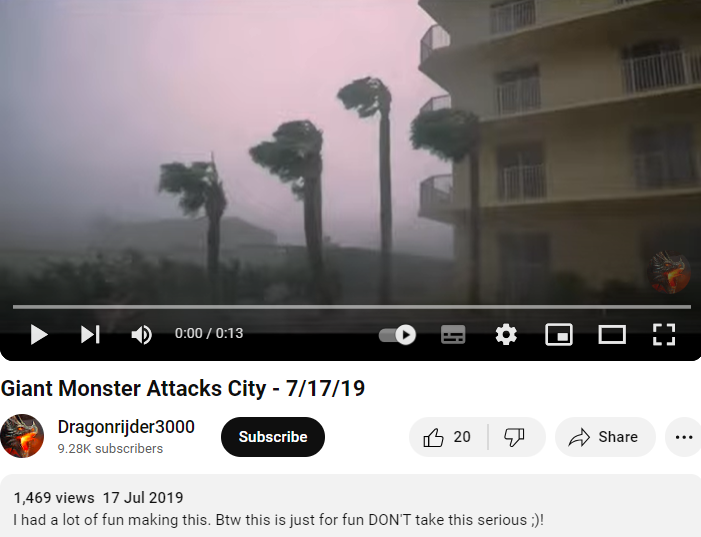Switch to theater mode
This screenshot has height=537, width=701.
click(x=612, y=334)
